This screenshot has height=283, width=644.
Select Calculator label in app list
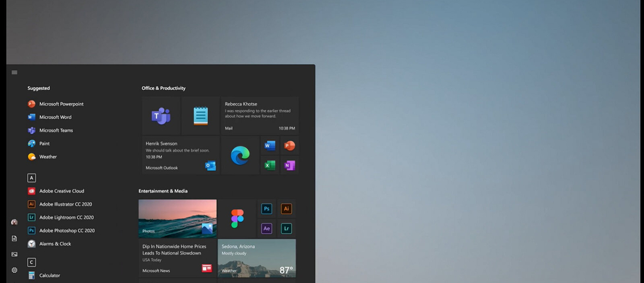(x=50, y=275)
